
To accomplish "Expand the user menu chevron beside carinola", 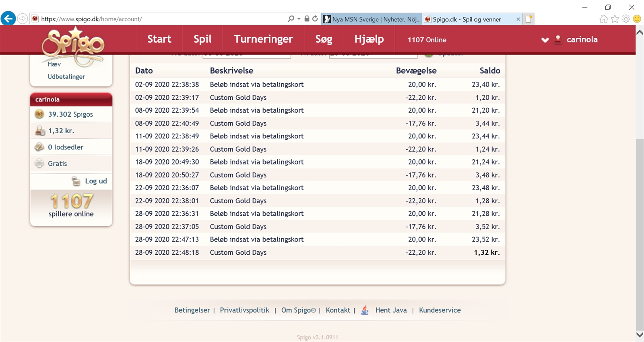I will tap(545, 40).
